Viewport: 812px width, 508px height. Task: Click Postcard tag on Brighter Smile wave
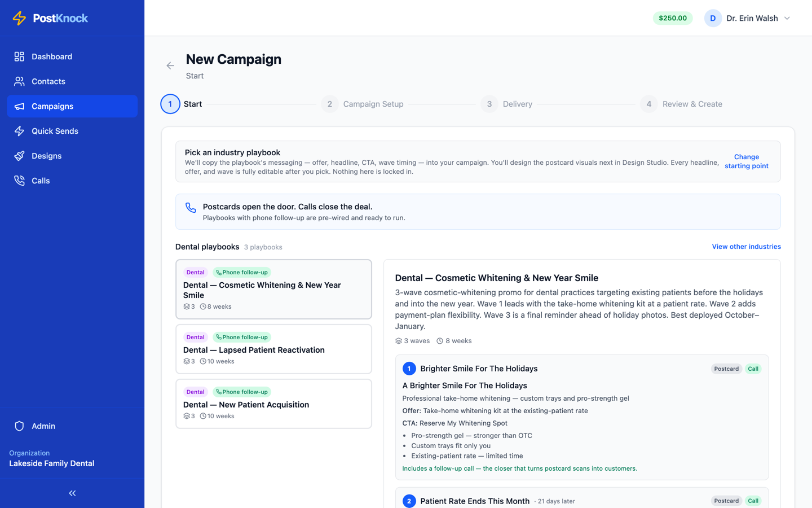click(726, 369)
